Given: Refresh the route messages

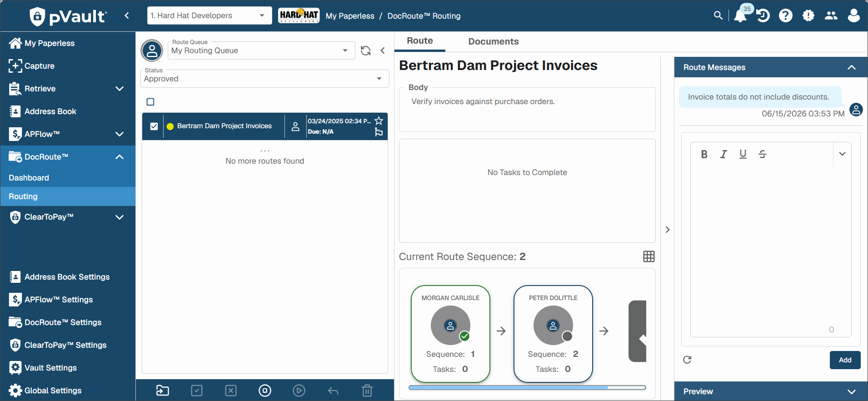Looking at the screenshot, I should (687, 360).
